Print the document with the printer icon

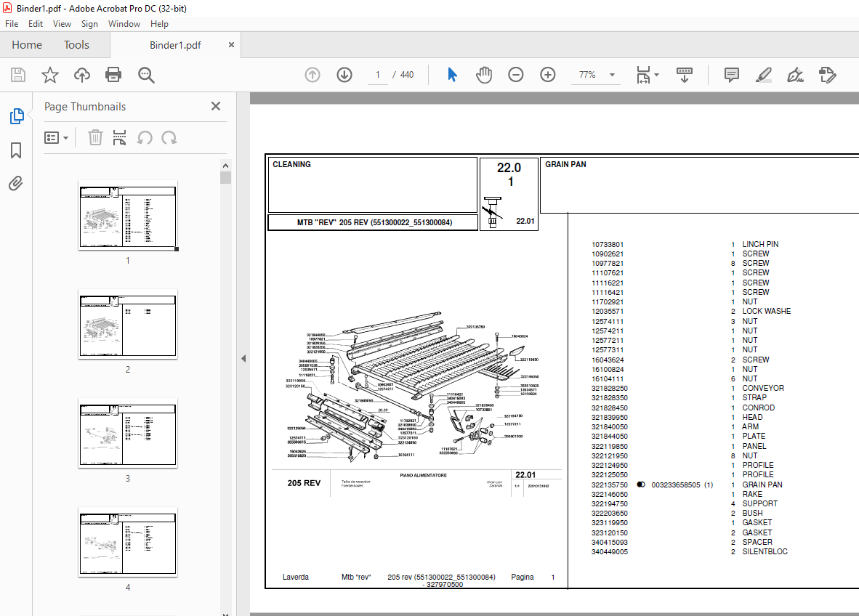pyautogui.click(x=113, y=75)
